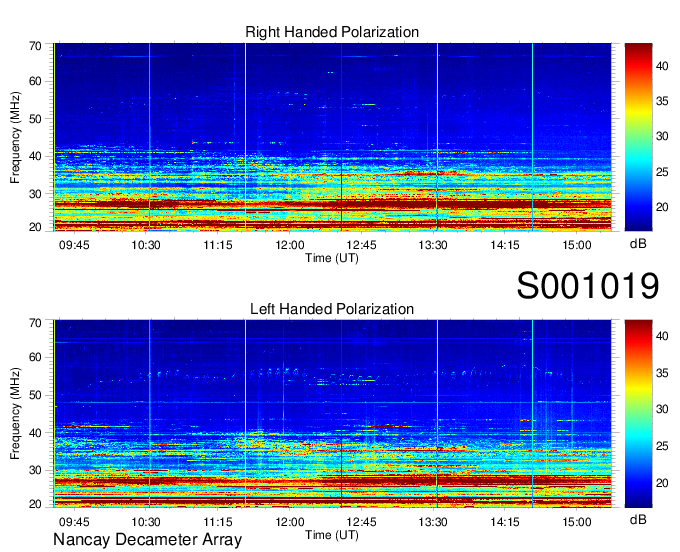680x552 pixels.
Task: Click the 30 dB label on the right-handed color bar
Action: pyautogui.click(x=662, y=136)
